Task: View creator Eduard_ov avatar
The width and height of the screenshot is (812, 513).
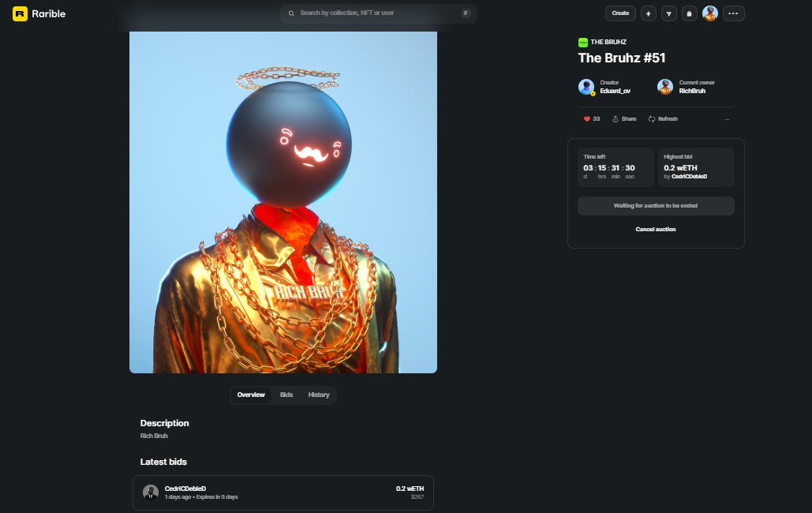Action: coord(586,87)
